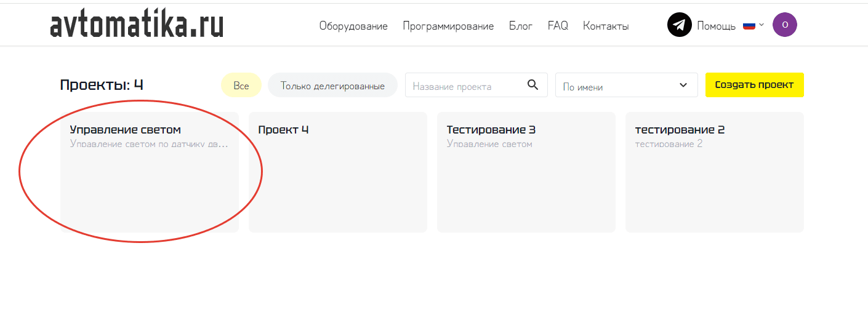Click the avtomatika.ru logo
The width and height of the screenshot is (868, 323).
pos(136,25)
